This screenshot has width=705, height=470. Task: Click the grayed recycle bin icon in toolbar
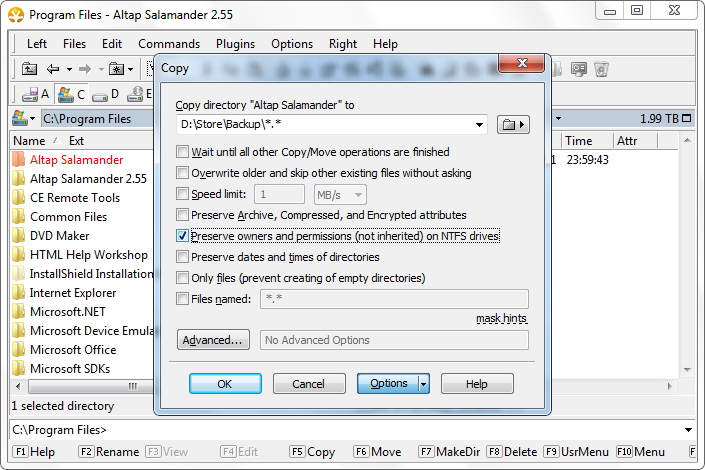pos(601,69)
